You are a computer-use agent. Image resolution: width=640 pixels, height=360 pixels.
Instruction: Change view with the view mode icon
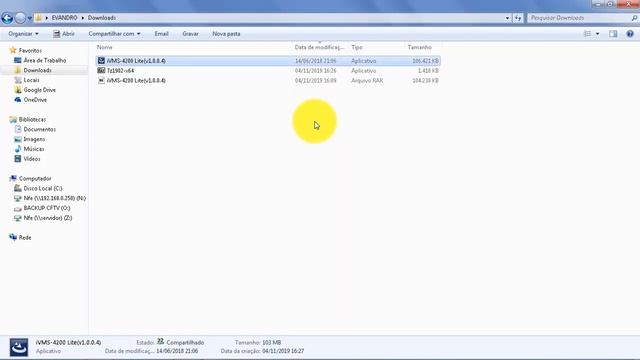point(587,34)
